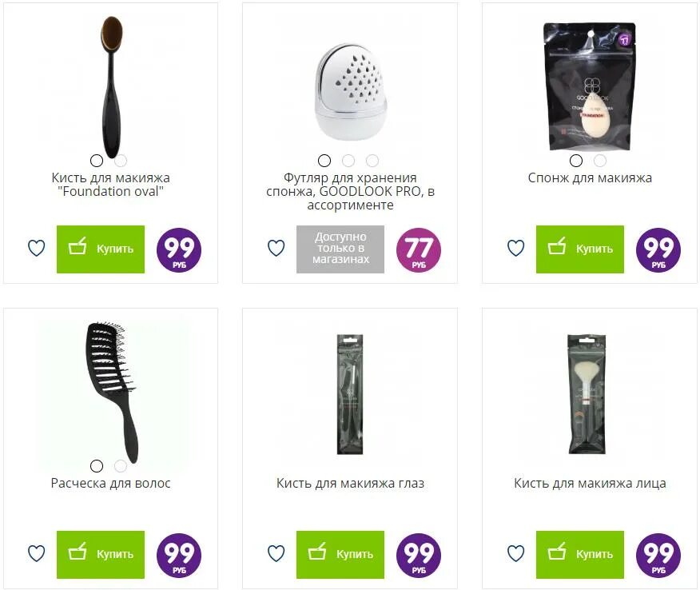Open Футляр для хранения спонжа product link
Image resolution: width=700 pixels, height=590 pixels.
(351, 192)
